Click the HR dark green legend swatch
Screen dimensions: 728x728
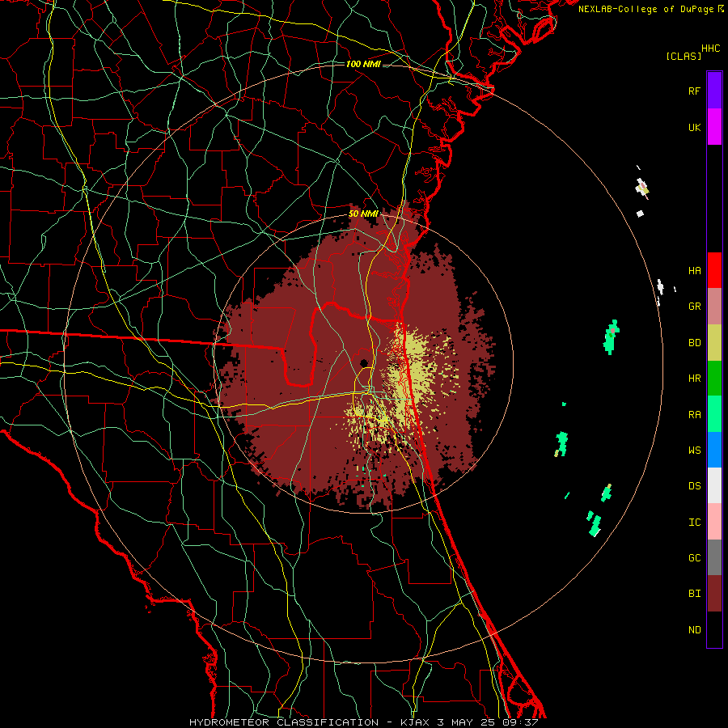click(x=714, y=379)
